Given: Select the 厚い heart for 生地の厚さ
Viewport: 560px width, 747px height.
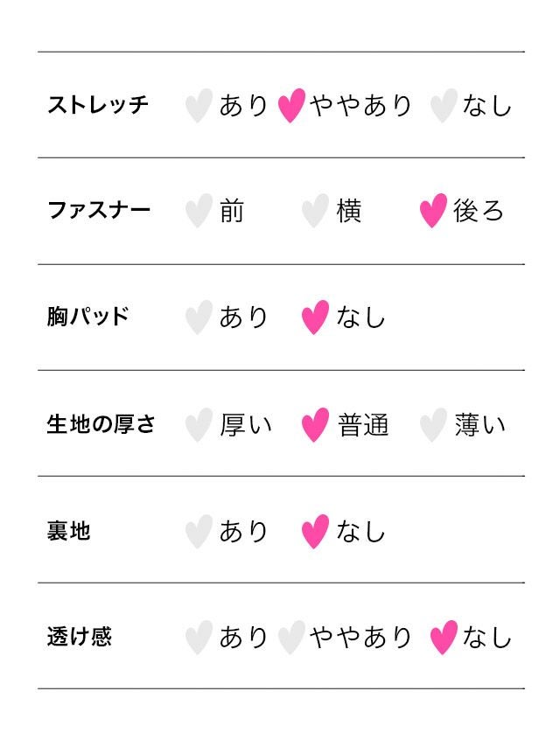Looking at the screenshot, I should 199,425.
